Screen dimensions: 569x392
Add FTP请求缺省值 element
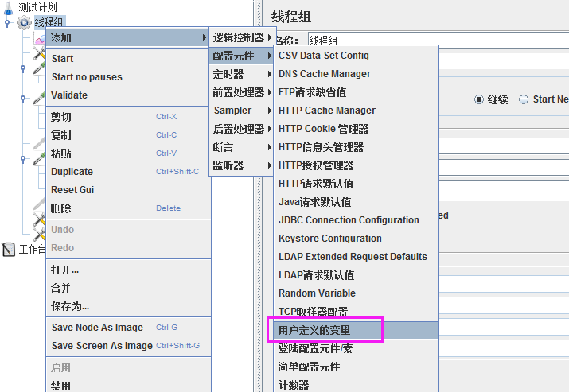pos(356,92)
